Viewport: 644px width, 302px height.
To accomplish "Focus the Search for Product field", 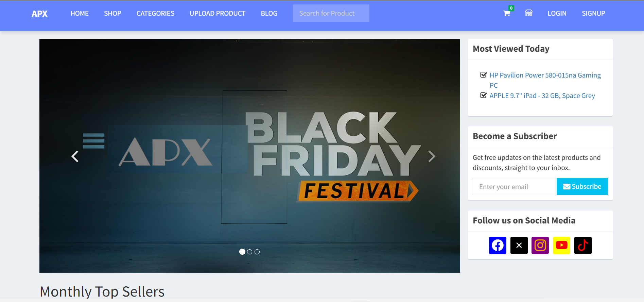I will click(331, 13).
